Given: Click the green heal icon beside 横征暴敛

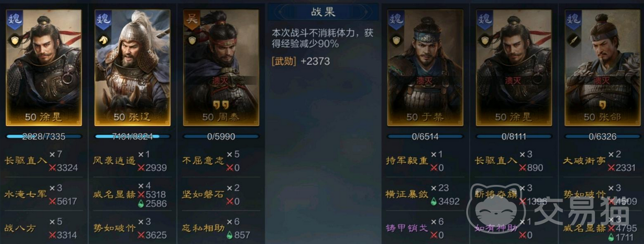Looking at the screenshot, I should coord(432,201).
